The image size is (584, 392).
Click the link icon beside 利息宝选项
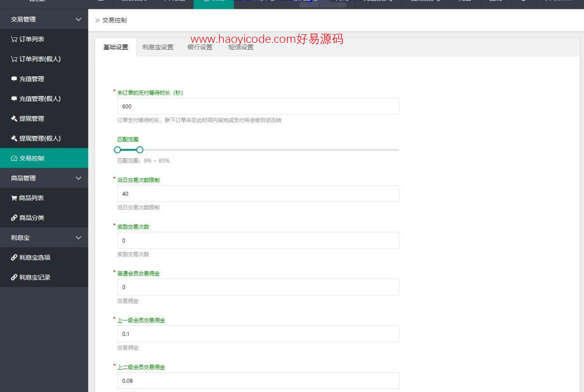click(14, 258)
